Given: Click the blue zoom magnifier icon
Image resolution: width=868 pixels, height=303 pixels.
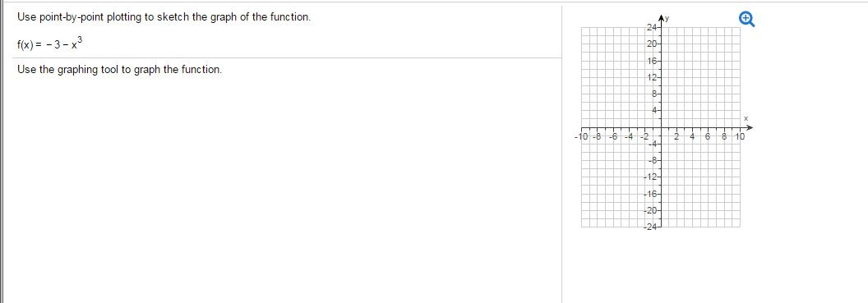Looking at the screenshot, I should tap(747, 20).
